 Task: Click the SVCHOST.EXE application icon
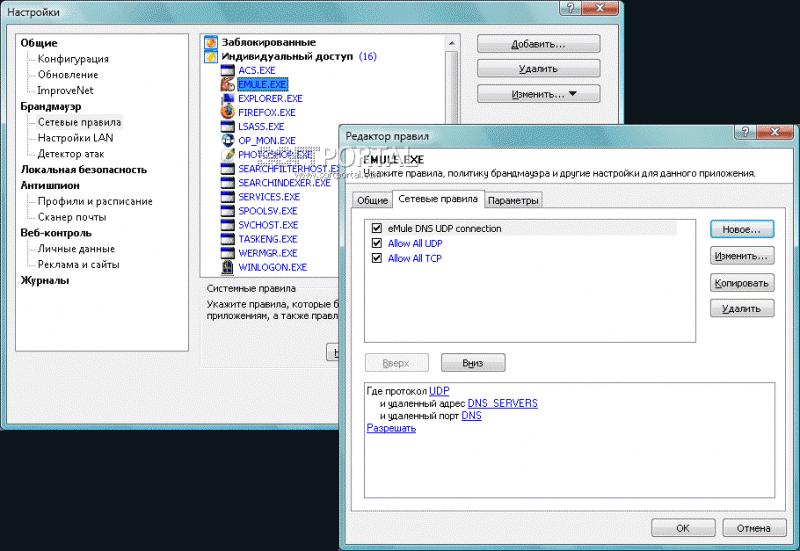[x=228, y=224]
